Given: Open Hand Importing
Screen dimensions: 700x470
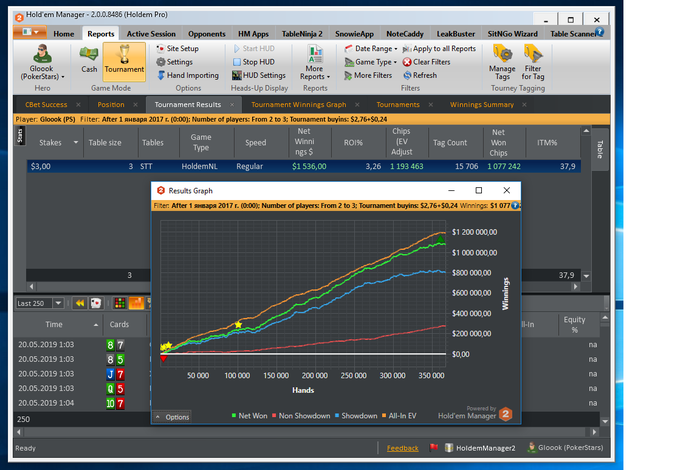Looking at the screenshot, I should pyautogui.click(x=188, y=75).
